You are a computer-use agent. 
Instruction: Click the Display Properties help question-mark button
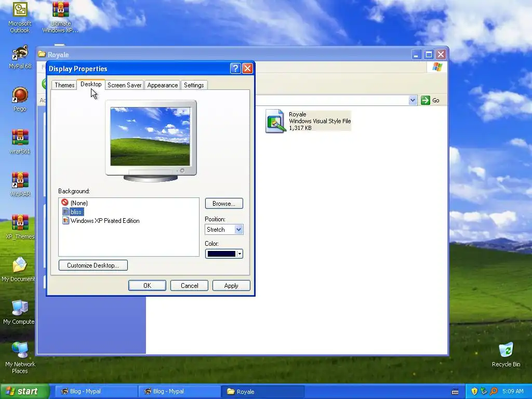tap(235, 69)
